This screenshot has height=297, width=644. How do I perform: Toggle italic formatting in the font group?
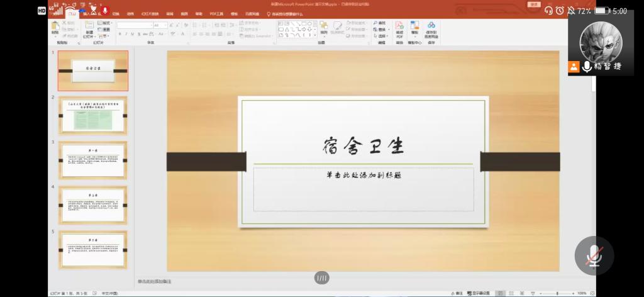pos(126,34)
